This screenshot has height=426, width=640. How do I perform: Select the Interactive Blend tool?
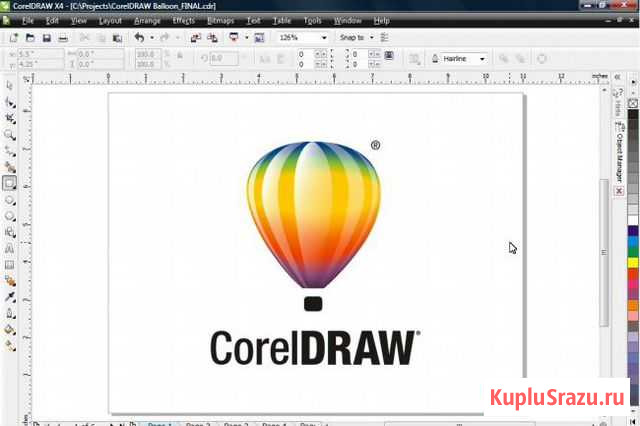coord(10,281)
